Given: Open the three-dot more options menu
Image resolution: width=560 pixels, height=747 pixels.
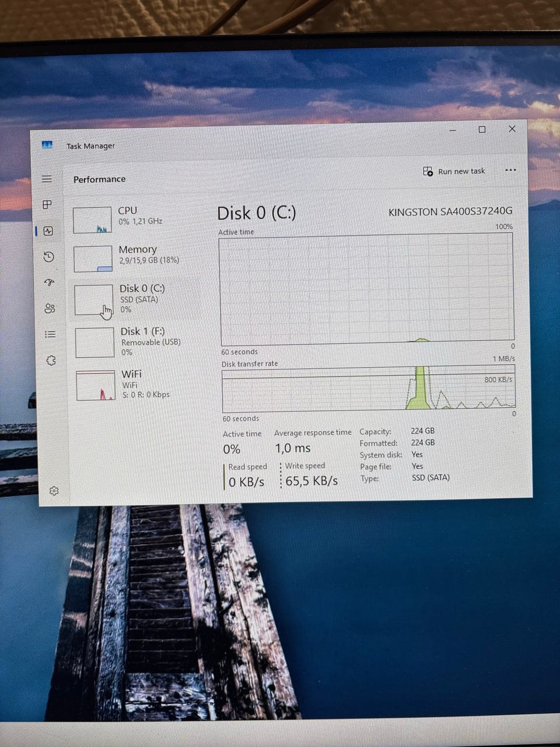Looking at the screenshot, I should [510, 170].
